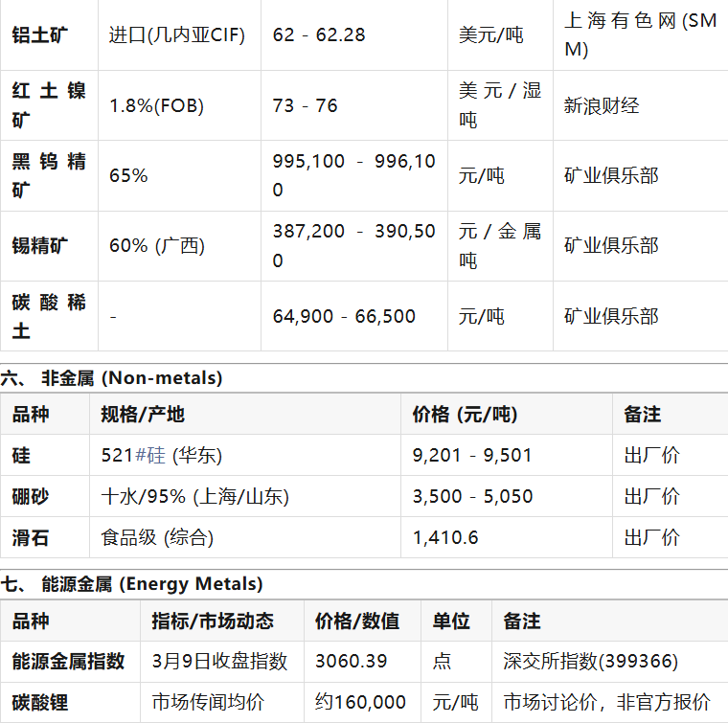This screenshot has height=723, width=728.
Task: Select the 锡精矿 row label
Action: [x=40, y=246]
